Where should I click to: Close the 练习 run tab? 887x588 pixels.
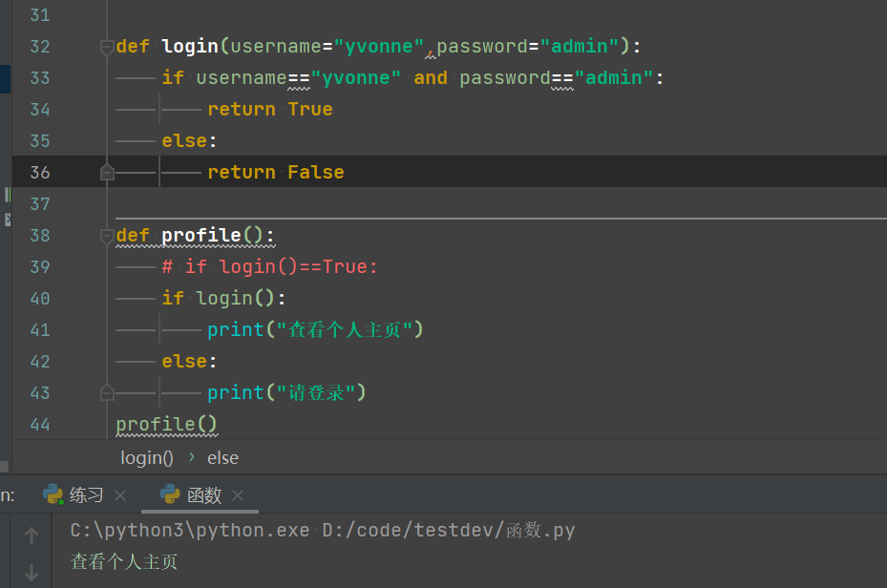pos(120,495)
